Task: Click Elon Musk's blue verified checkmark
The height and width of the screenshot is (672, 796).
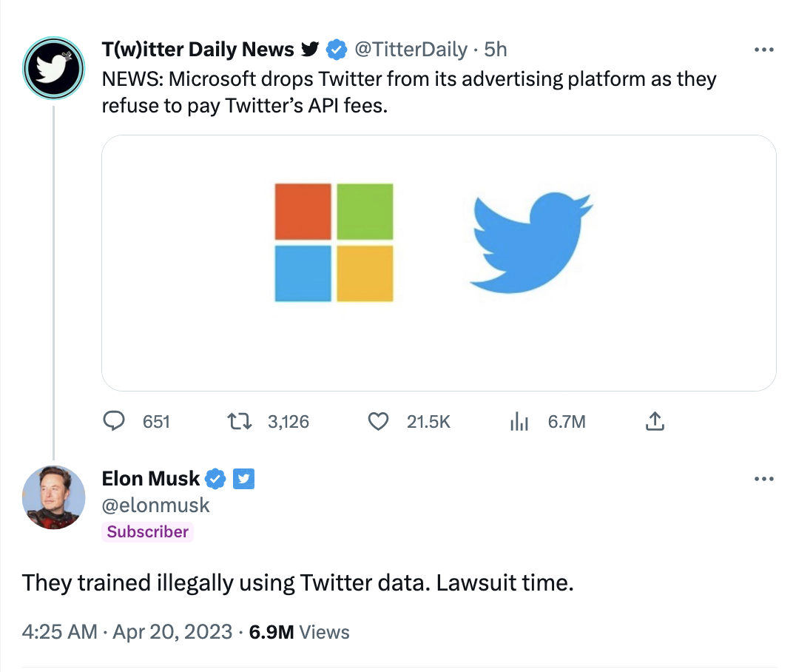Action: (215, 479)
